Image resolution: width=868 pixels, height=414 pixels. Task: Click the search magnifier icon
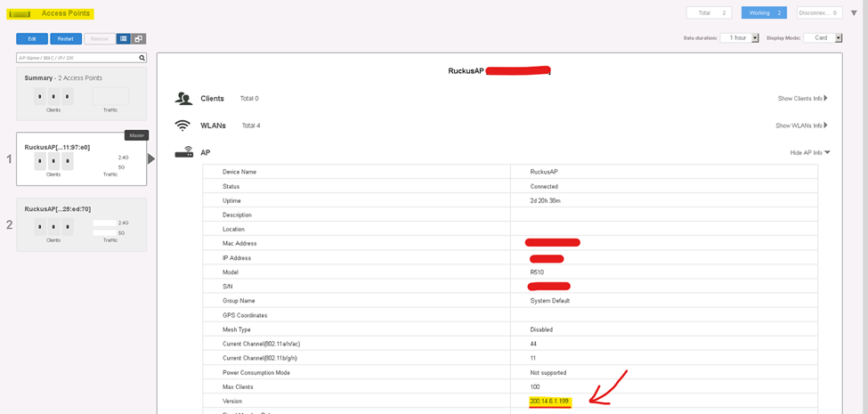click(142, 58)
